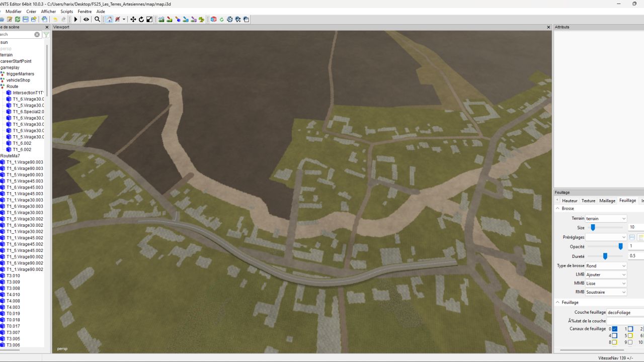
Task: Activate terrain sculpt mode icon
Action: [x=162, y=20]
